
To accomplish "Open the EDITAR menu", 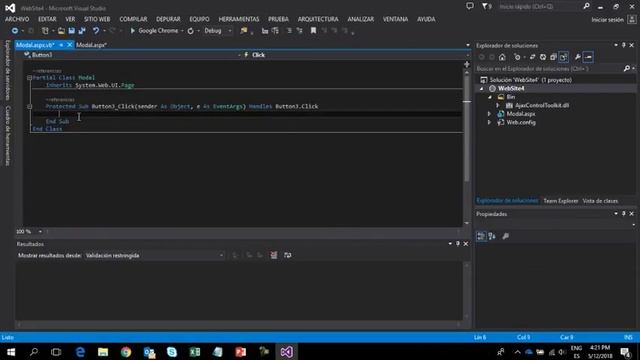I will 47,19.
